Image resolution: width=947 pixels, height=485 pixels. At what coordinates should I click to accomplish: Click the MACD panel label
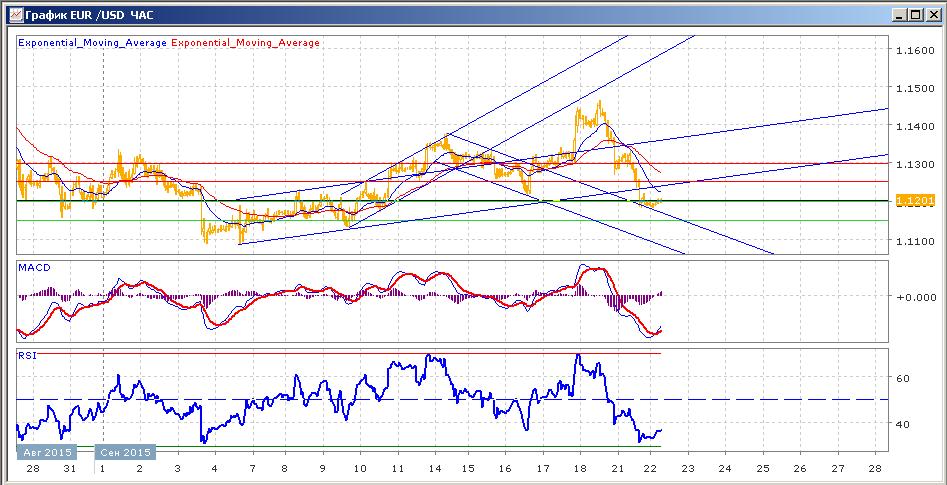[32, 267]
